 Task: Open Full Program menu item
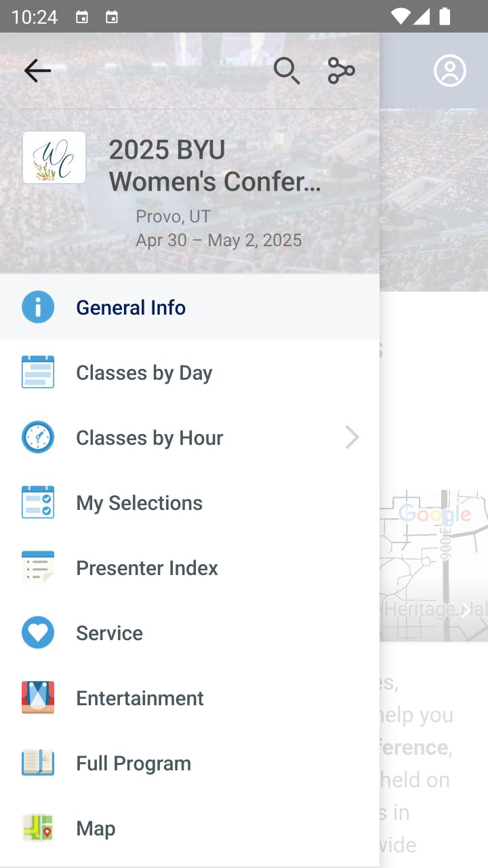(x=190, y=763)
